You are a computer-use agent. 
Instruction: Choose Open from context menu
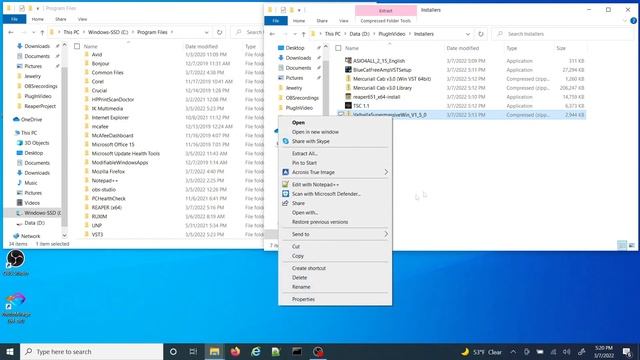[298, 122]
